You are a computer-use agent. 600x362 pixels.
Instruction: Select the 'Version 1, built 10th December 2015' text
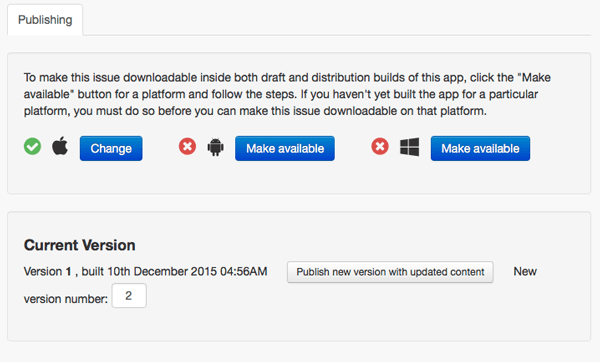pyautogui.click(x=145, y=272)
